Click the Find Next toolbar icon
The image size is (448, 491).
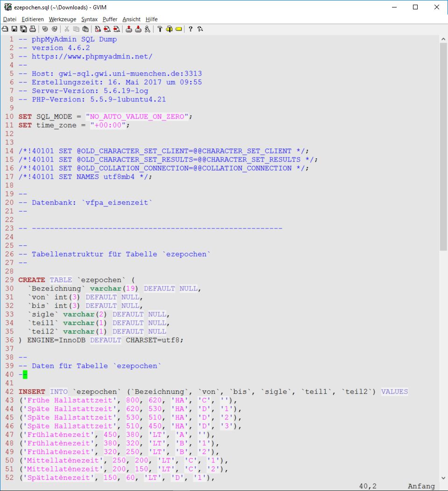(107, 29)
